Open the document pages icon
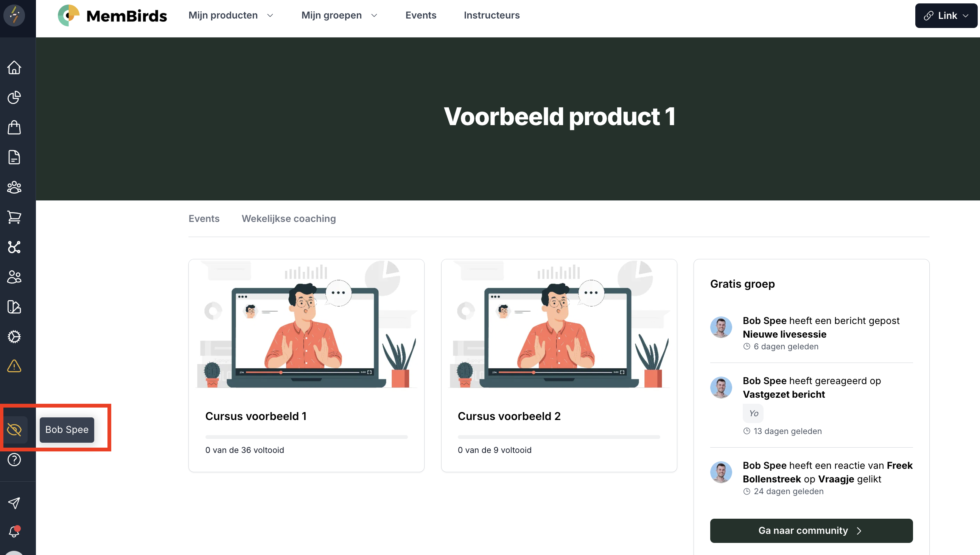The image size is (980, 555). click(14, 157)
